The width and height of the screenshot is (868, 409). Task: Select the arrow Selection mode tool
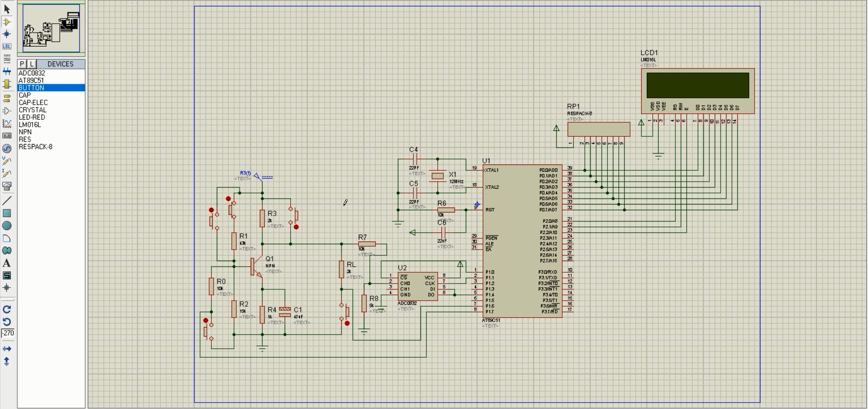tap(7, 9)
